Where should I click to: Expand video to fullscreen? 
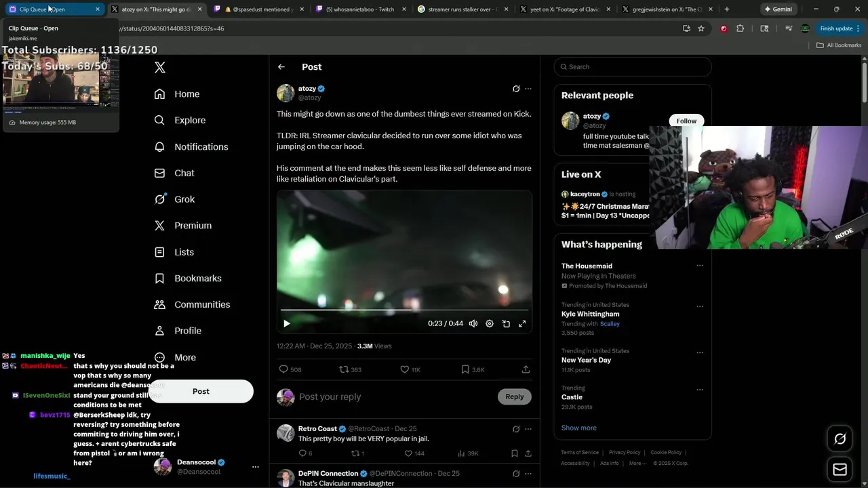522,324
